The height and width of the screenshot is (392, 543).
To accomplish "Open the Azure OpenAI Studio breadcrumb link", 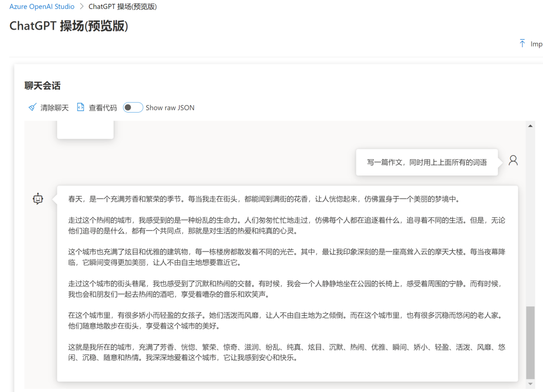I will point(42,7).
